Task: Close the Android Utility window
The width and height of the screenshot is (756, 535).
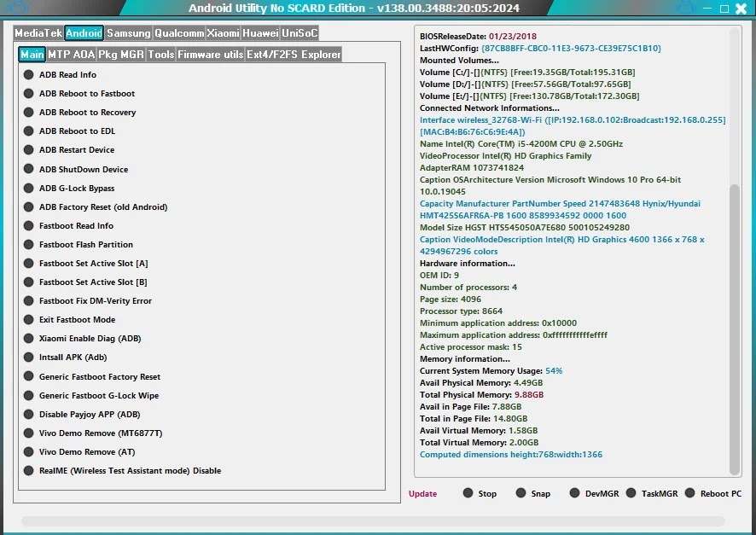Action: (741, 9)
